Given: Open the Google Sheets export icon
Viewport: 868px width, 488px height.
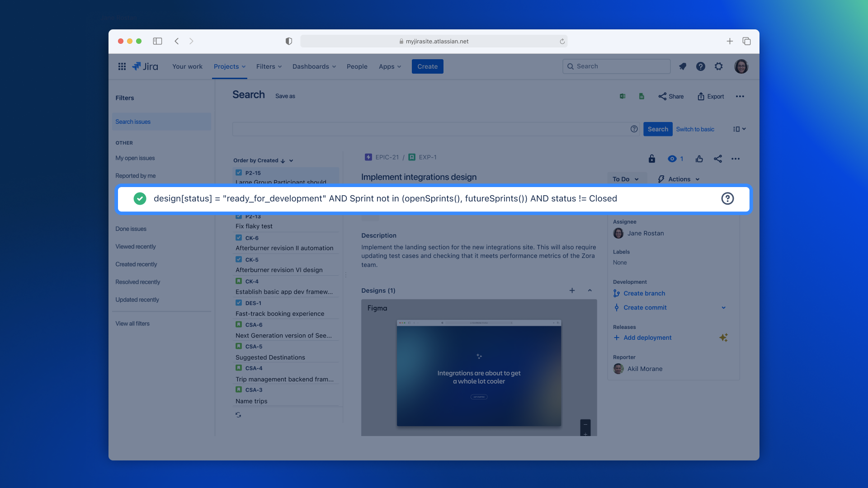Looking at the screenshot, I should [641, 96].
